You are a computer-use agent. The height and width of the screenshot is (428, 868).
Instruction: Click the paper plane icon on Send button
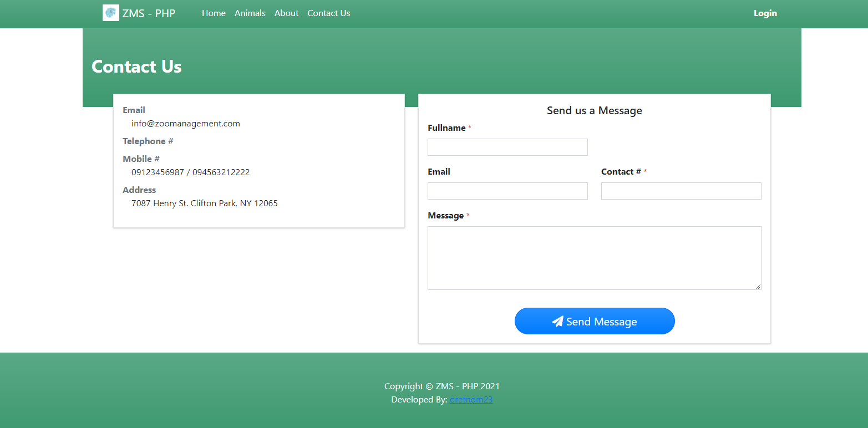click(557, 322)
